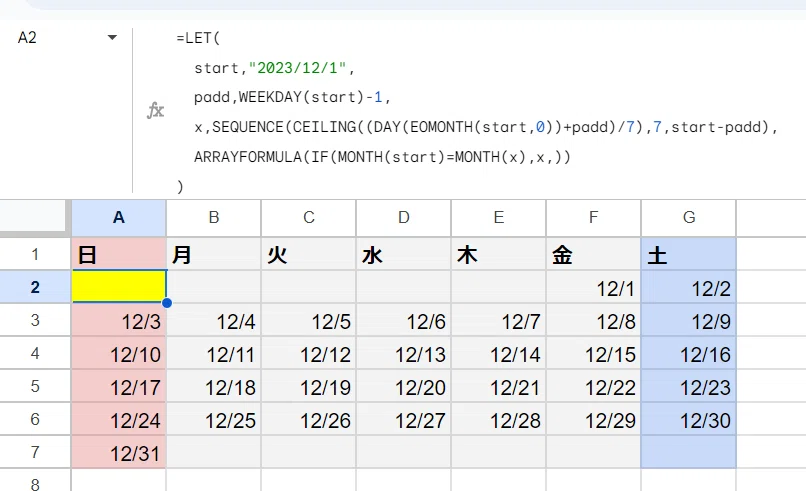Click the cell showing 12/14
This screenshot has height=491, width=806.
coord(499,353)
